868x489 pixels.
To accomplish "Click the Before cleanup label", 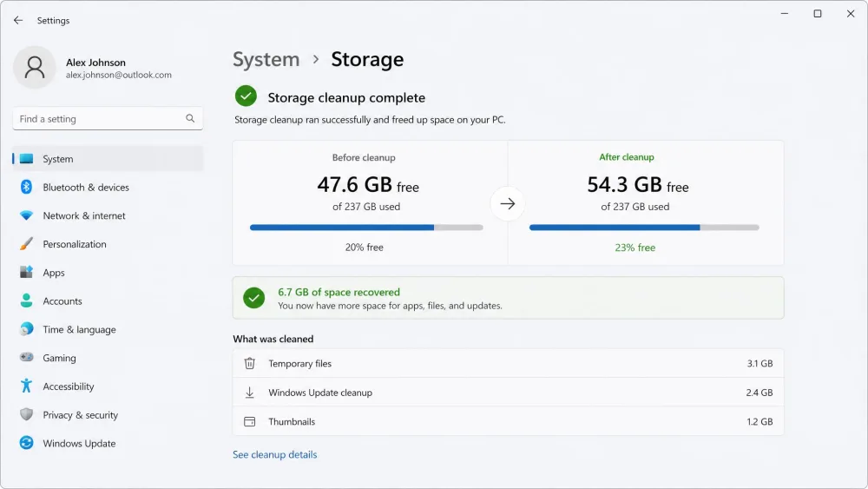I will [364, 157].
